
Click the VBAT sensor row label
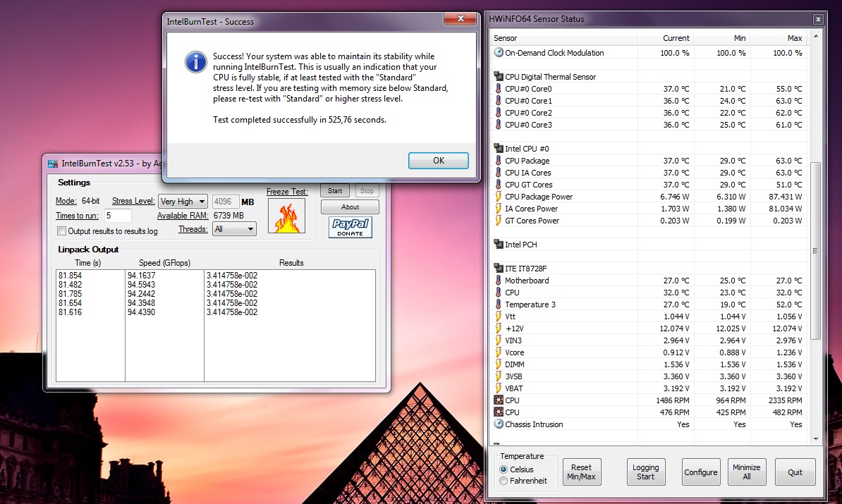(514, 388)
